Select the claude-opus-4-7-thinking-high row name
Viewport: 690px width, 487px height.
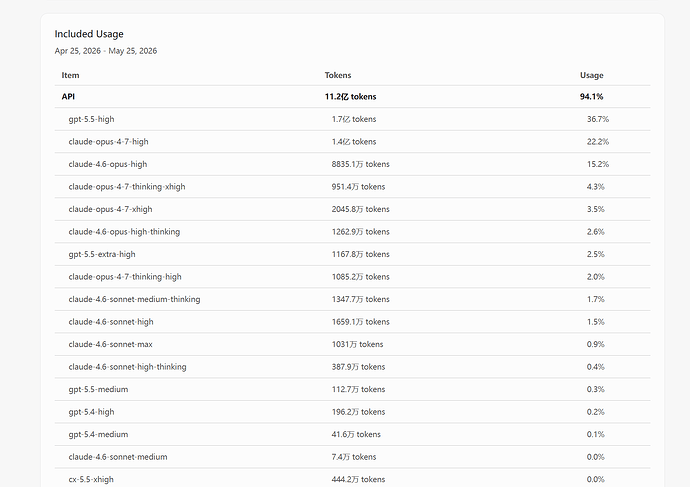[x=125, y=277]
